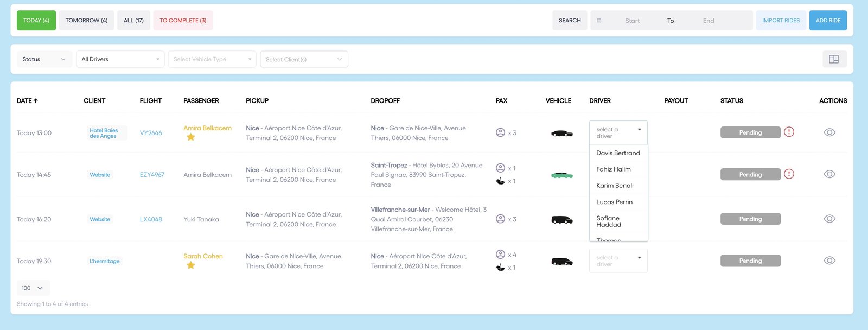The width and height of the screenshot is (868, 330).
Task: Click the green car vehicle icon for 14:45 ride
Action: tap(562, 175)
